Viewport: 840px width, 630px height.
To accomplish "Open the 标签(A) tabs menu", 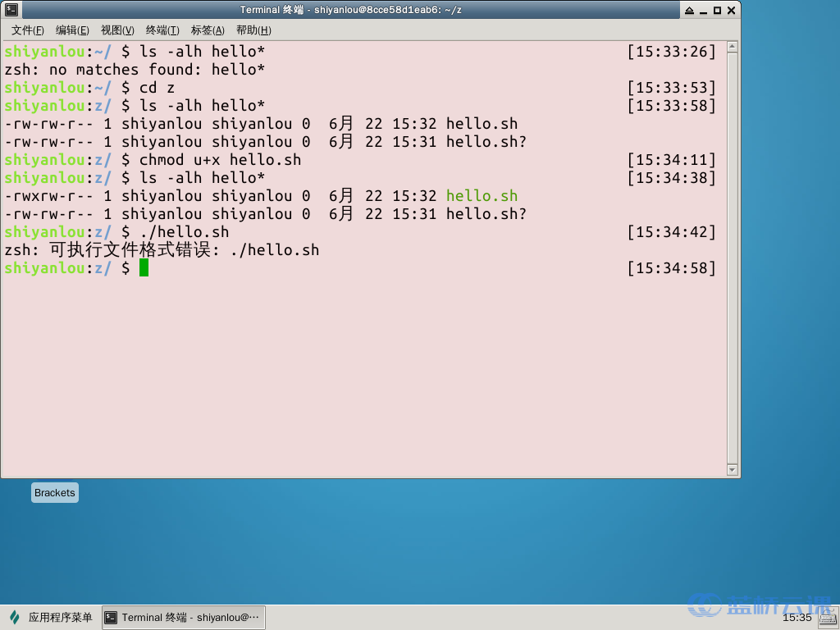I will tap(208, 30).
